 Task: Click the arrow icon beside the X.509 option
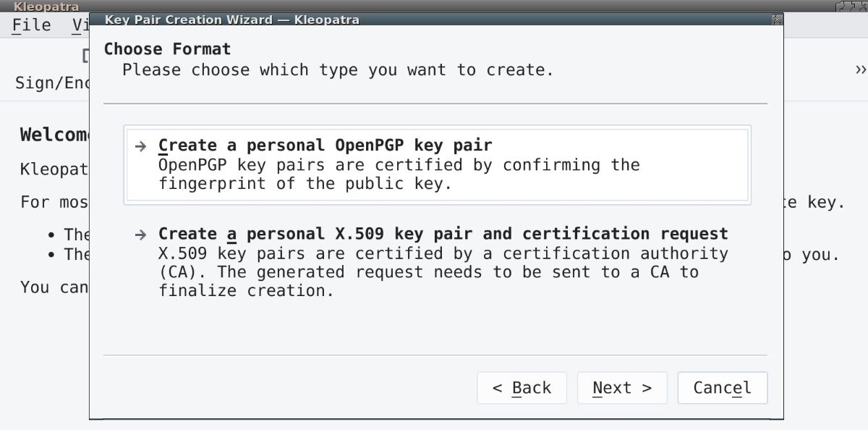click(x=141, y=235)
